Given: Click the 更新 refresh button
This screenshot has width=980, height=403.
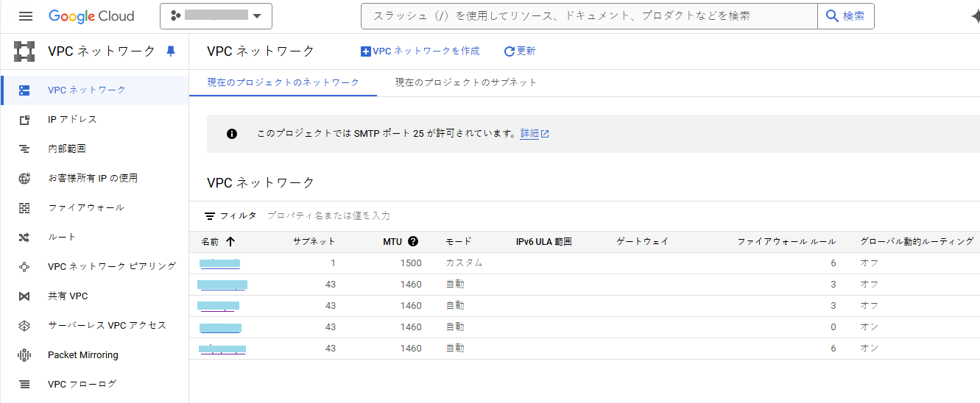Looking at the screenshot, I should tap(520, 51).
